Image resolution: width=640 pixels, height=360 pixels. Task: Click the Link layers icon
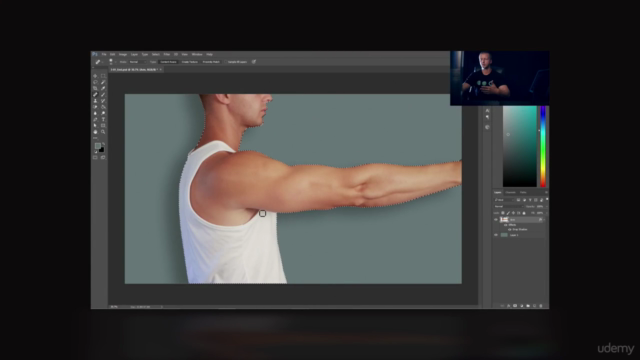pyautogui.click(x=502, y=306)
